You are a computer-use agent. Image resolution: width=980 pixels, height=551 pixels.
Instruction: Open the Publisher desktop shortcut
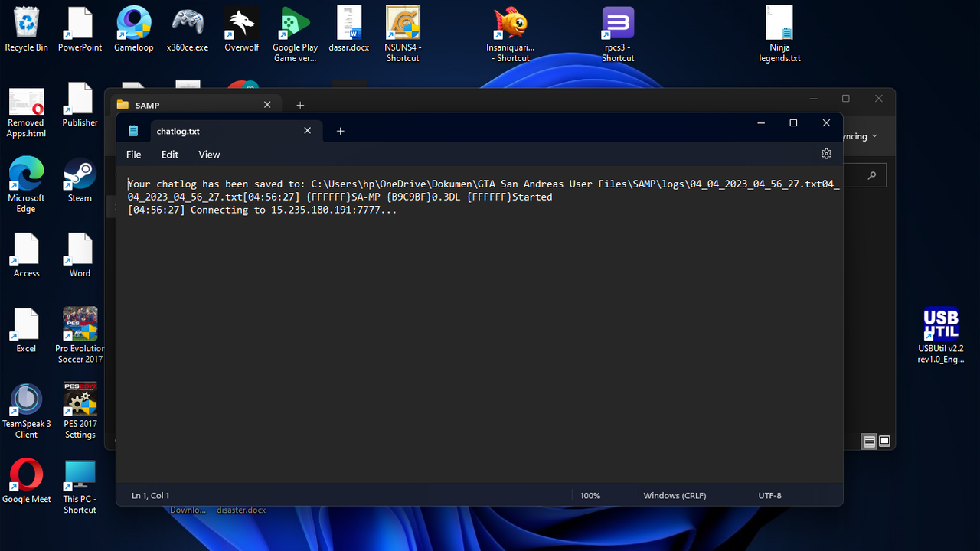click(80, 106)
